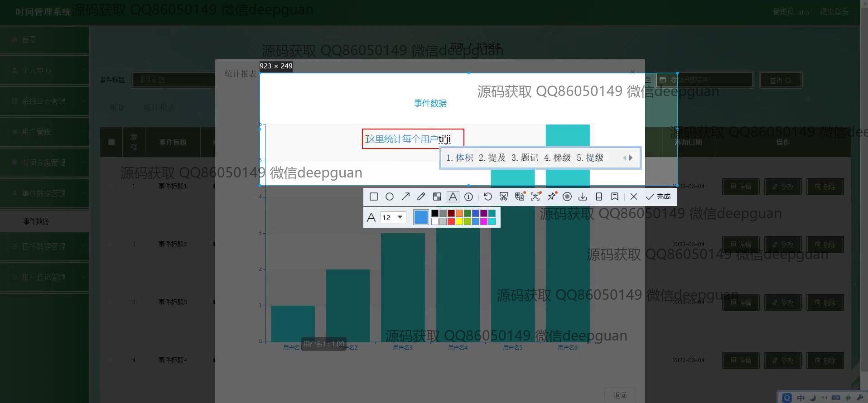This screenshot has height=403, width=868.
Task: Click 退出登录 to log out
Action: click(x=834, y=12)
